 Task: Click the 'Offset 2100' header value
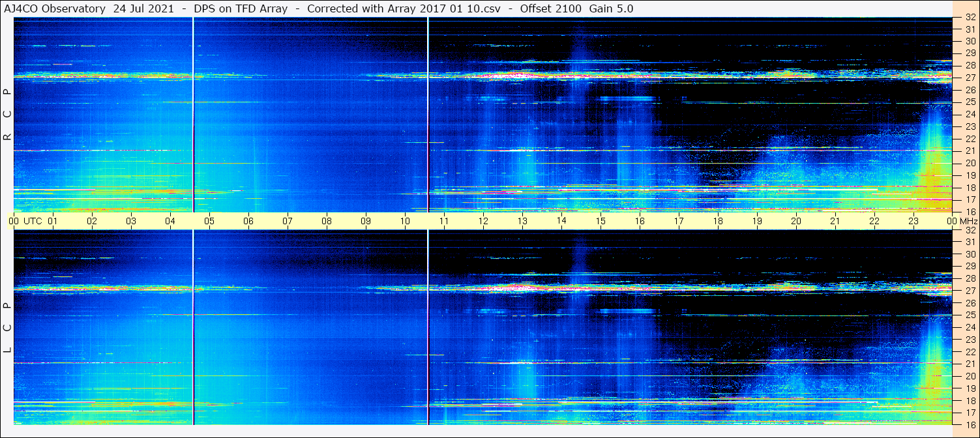pyautogui.click(x=552, y=8)
